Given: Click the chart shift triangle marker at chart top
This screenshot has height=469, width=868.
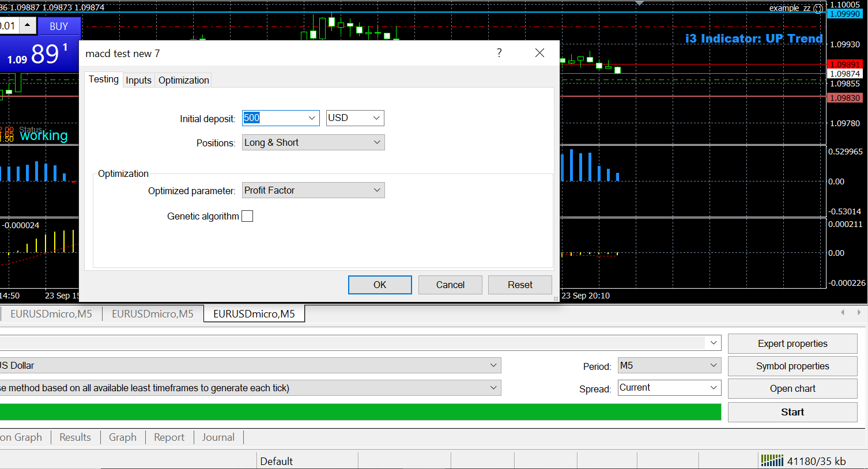Looking at the screenshot, I should [639, 3].
